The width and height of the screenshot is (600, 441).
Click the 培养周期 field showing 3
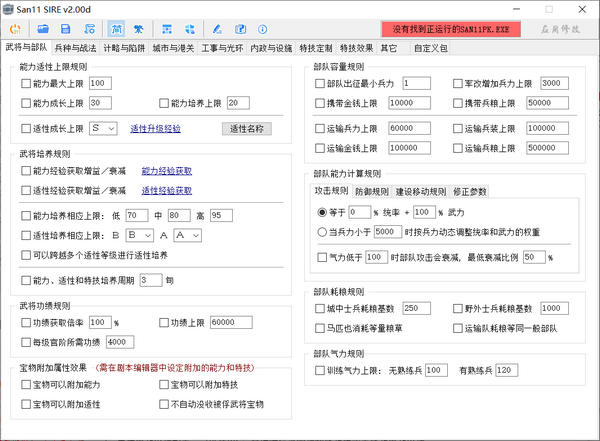click(151, 280)
